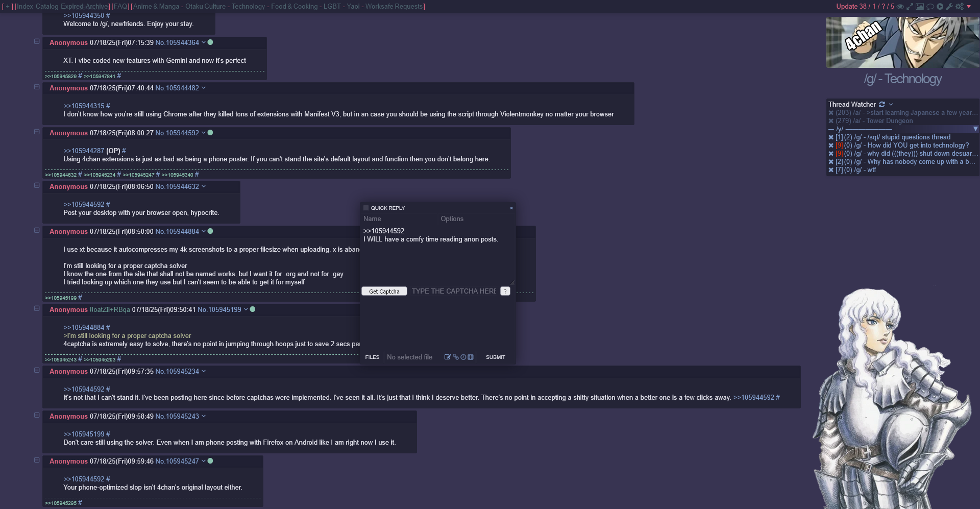Unwatch the /sqt/ stupid questions thread
Image resolution: width=980 pixels, height=509 pixels.
click(x=831, y=137)
